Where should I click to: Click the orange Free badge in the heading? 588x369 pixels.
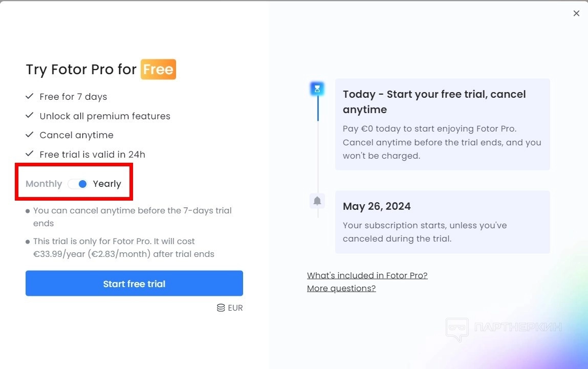pos(158,70)
